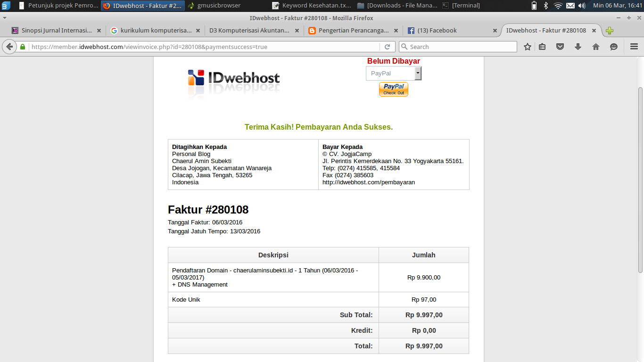Click Tanggal Jatuh Tempo: 13/03/2016 text
This screenshot has height=362, width=644.
[214, 231]
